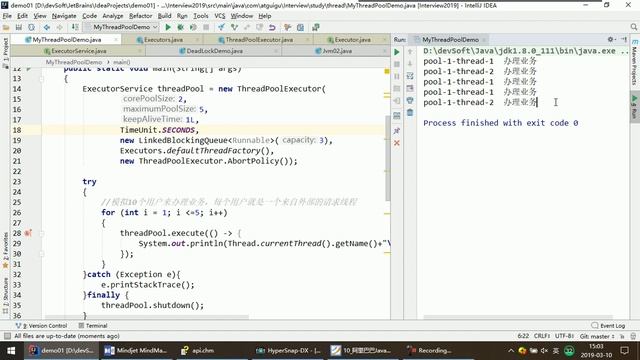640x360 pixels.
Task: Click the Windows Start button
Action: click(11, 351)
